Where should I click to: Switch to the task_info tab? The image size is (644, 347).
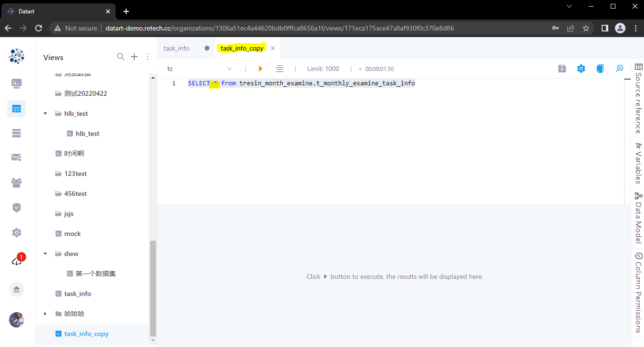click(176, 48)
